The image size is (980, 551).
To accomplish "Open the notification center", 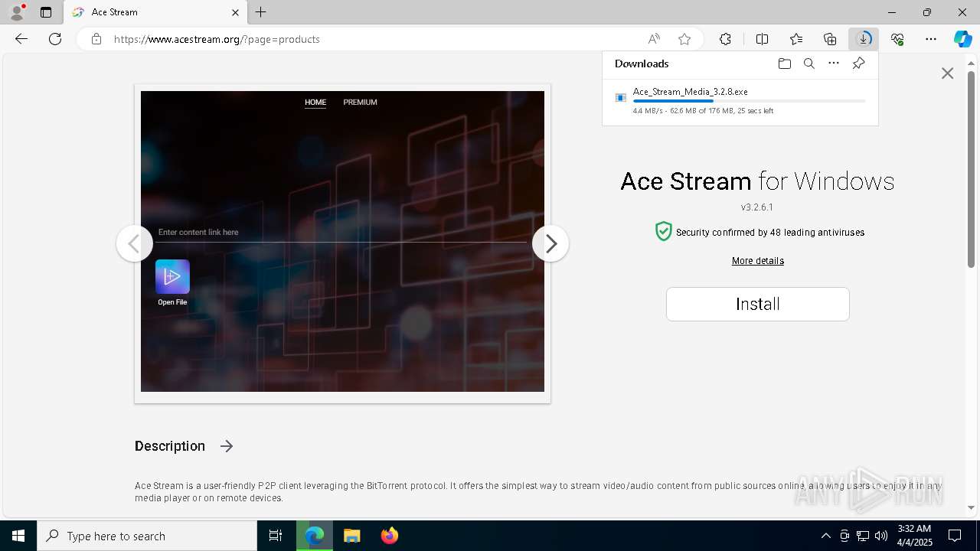I will [x=955, y=536].
